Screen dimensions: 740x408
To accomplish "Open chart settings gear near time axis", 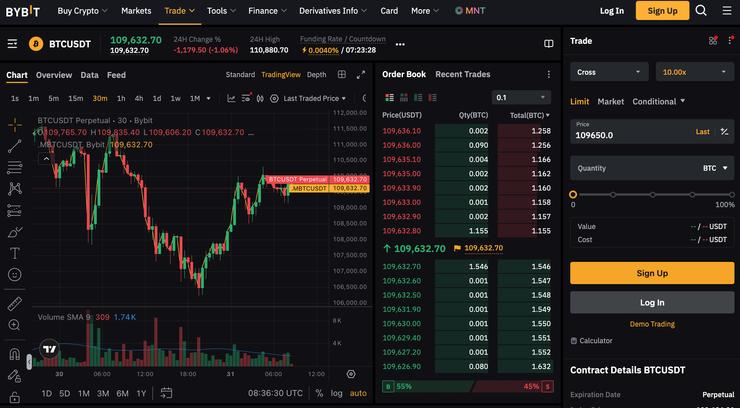I will pos(351,374).
